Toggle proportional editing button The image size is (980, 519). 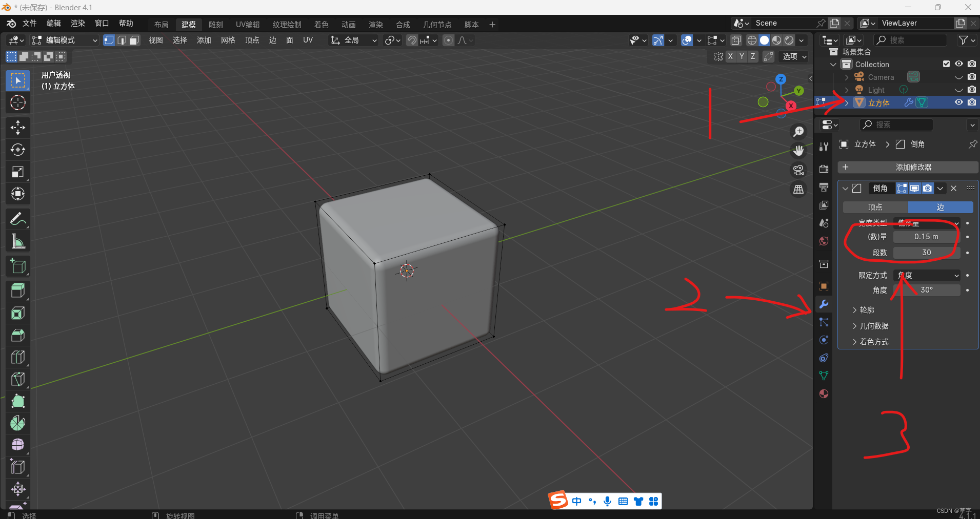click(448, 40)
